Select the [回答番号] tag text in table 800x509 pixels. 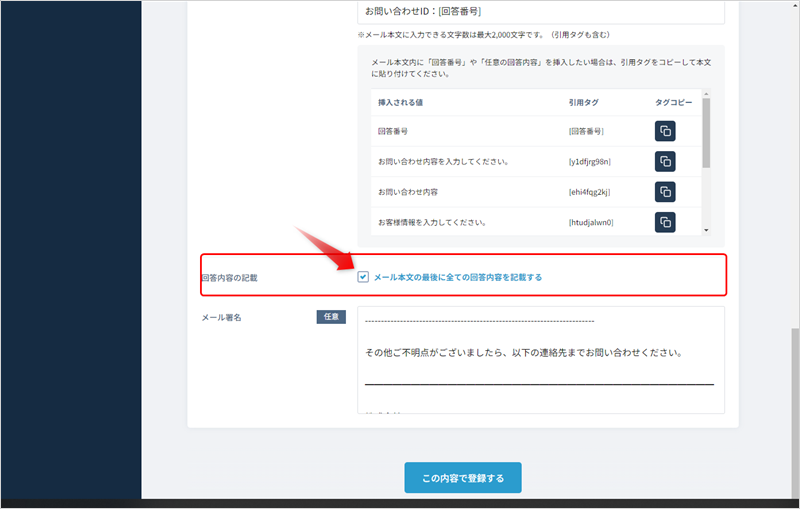point(586,132)
